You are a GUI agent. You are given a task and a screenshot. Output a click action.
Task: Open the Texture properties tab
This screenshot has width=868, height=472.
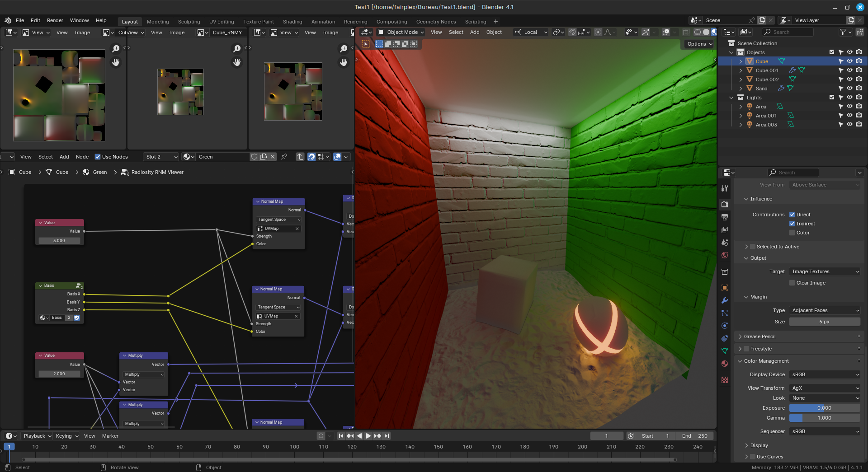pos(725,380)
